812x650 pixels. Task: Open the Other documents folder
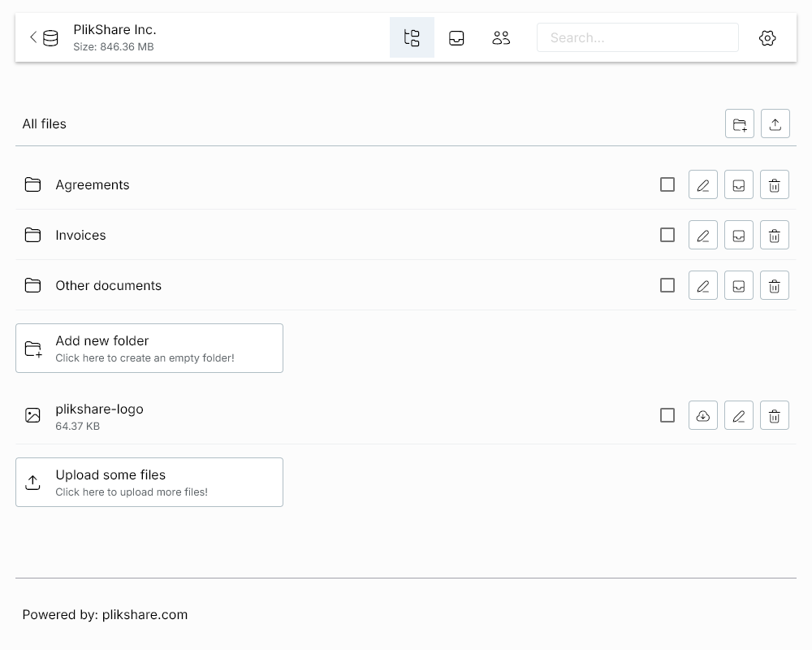pos(108,286)
